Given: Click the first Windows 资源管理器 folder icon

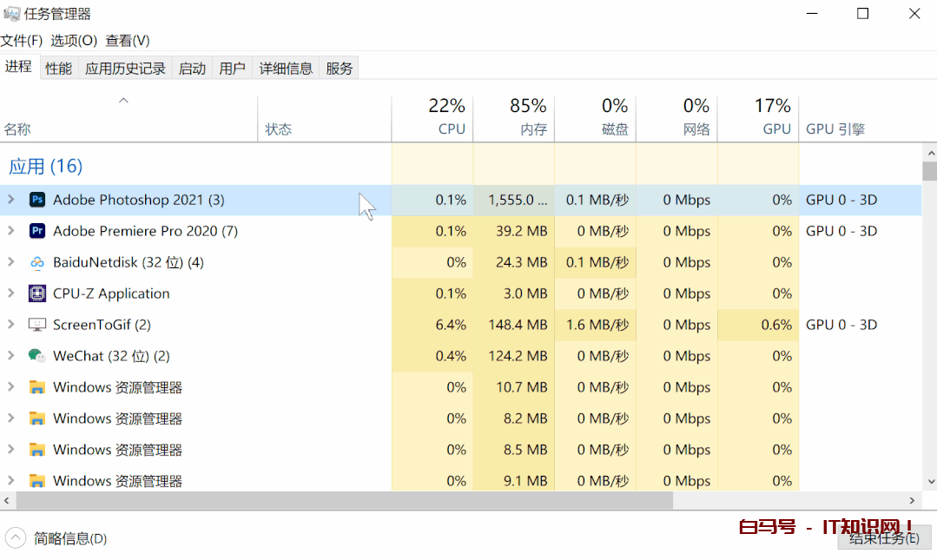Looking at the screenshot, I should click(37, 387).
